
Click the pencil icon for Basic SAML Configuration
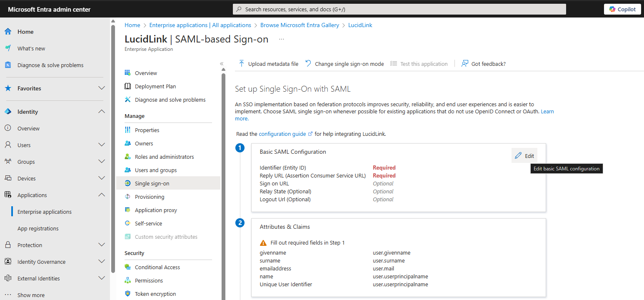518,156
